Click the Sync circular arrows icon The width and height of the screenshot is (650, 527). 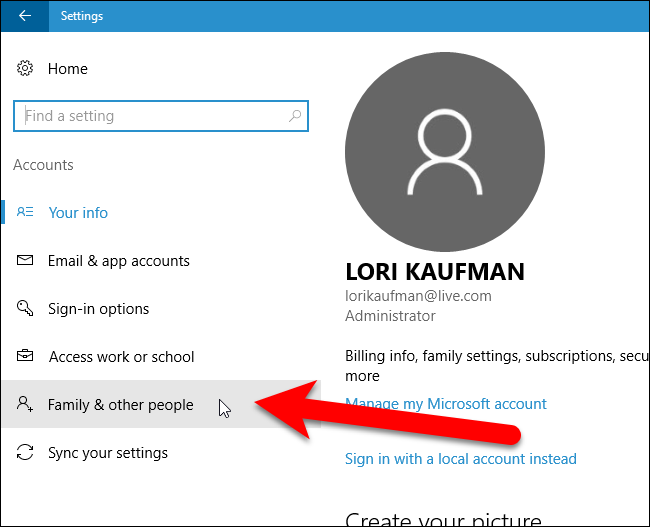[25, 452]
